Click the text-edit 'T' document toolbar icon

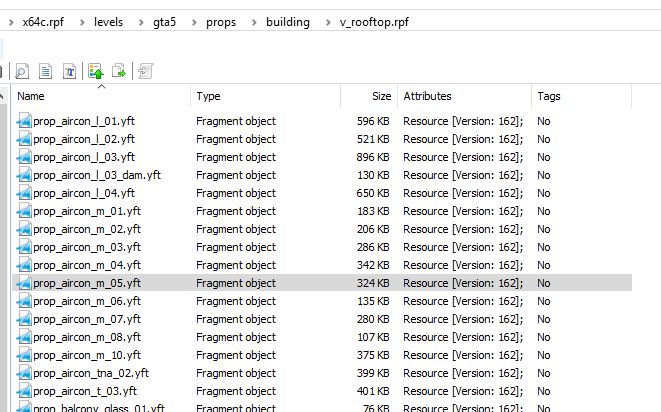70,71
